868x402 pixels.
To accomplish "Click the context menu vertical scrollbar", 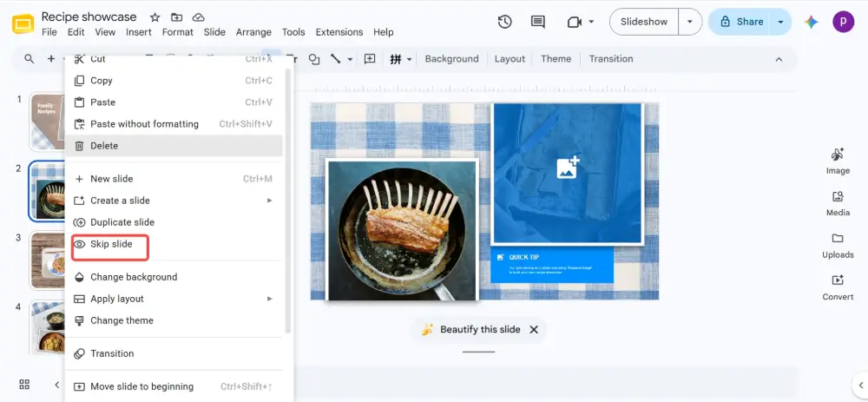I will click(x=287, y=200).
